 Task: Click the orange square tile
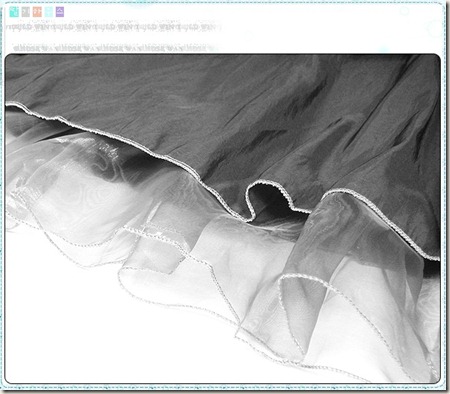pyautogui.click(x=37, y=12)
